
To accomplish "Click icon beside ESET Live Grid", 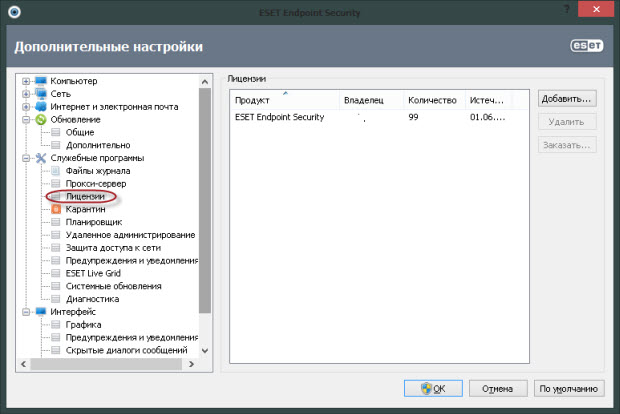I will tap(56, 273).
